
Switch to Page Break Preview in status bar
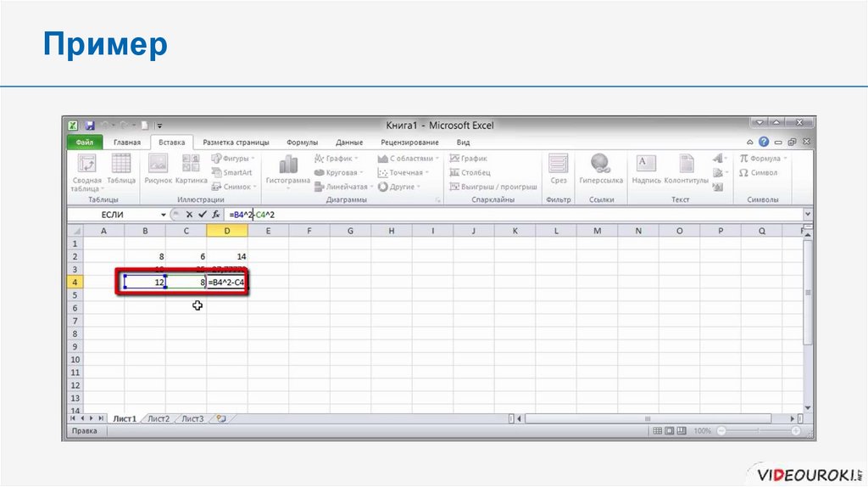point(682,430)
